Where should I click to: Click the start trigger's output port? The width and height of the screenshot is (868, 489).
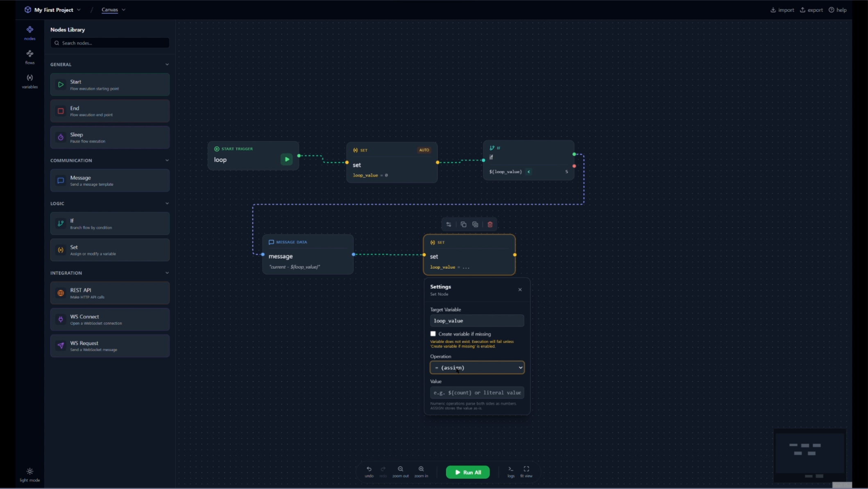coord(299,156)
